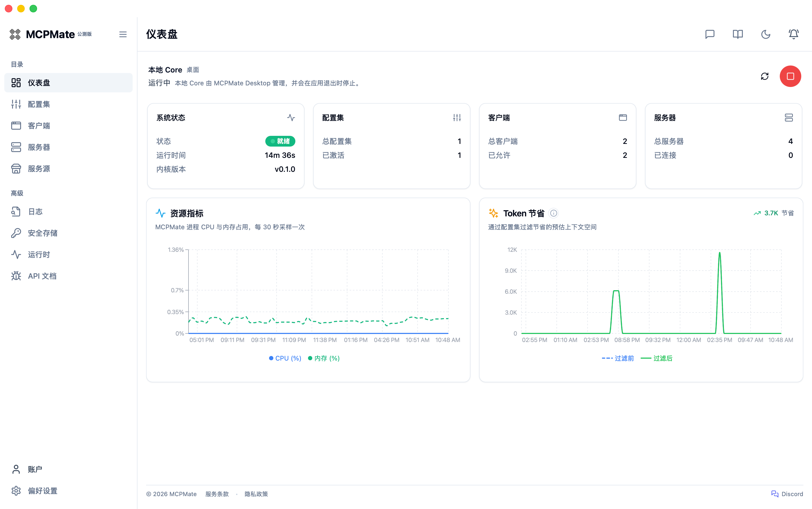812x509 pixels.
Task: Collapse the sidebar with hamburger icon
Action: [x=123, y=34]
